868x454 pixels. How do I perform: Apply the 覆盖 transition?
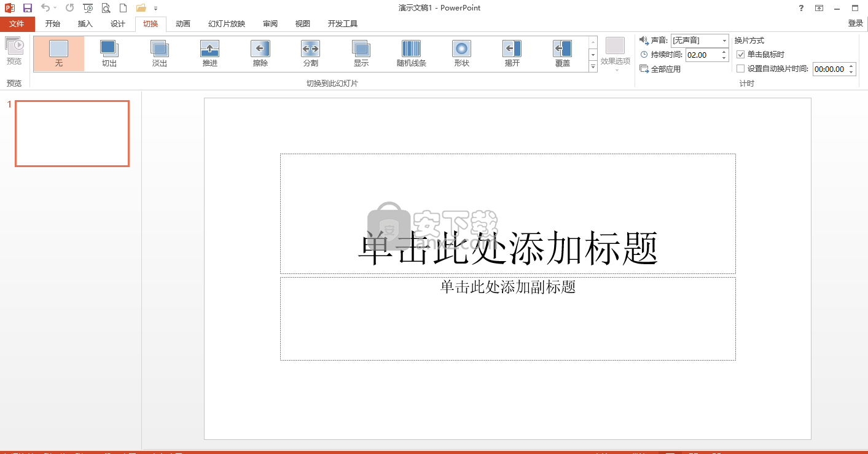pyautogui.click(x=563, y=54)
